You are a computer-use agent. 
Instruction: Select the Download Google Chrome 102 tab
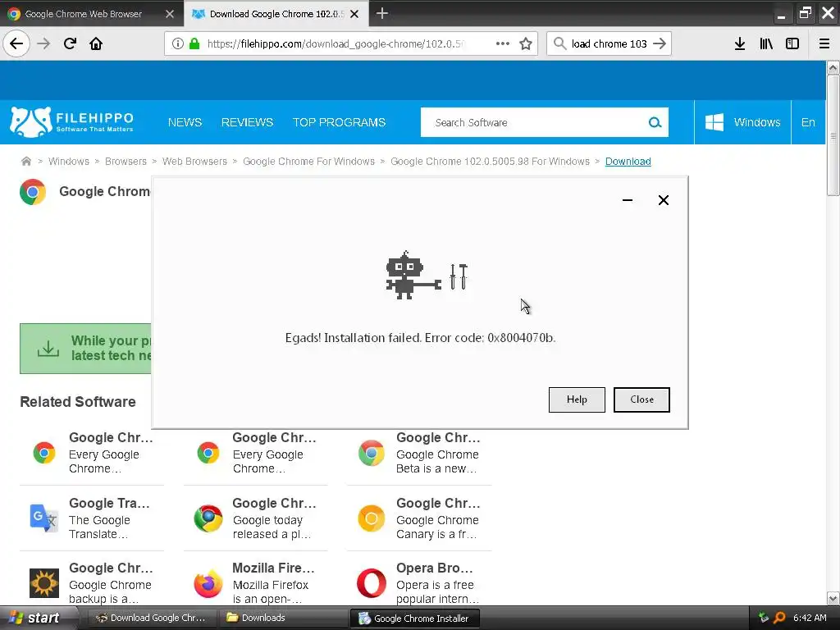pos(276,14)
